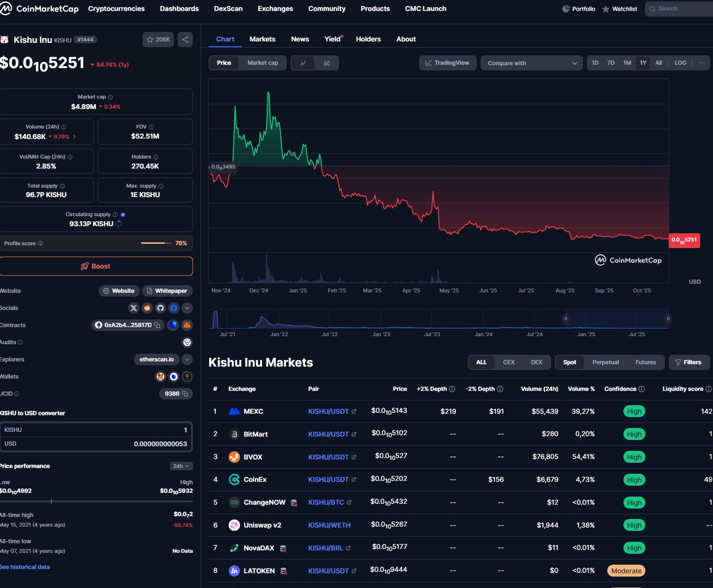
Task: Switch to candlestick chart view
Action: click(x=327, y=63)
